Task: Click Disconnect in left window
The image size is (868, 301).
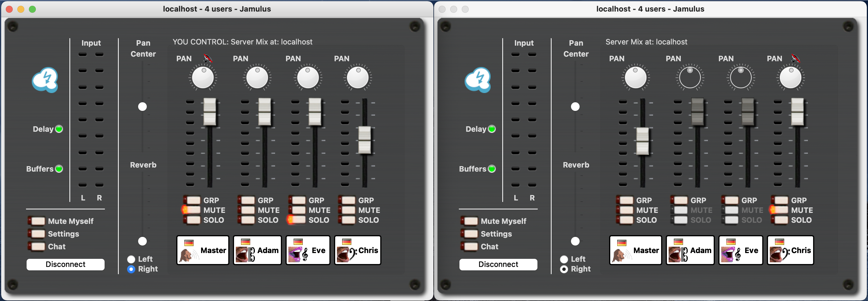Action: point(65,264)
